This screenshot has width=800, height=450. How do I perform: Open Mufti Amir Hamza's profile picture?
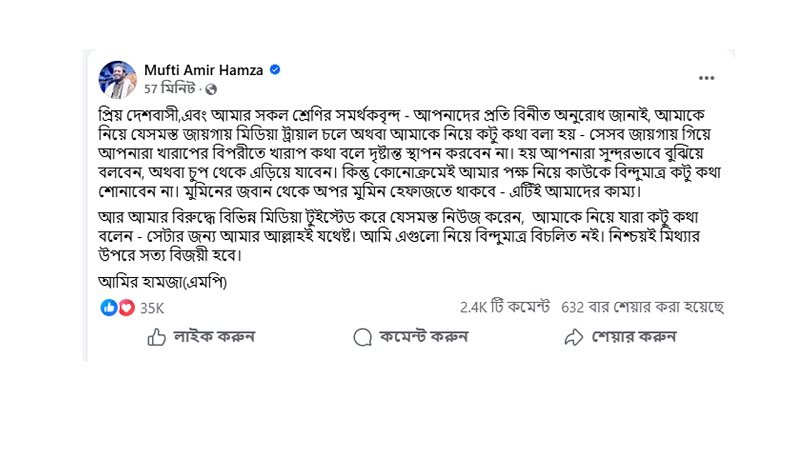118,79
